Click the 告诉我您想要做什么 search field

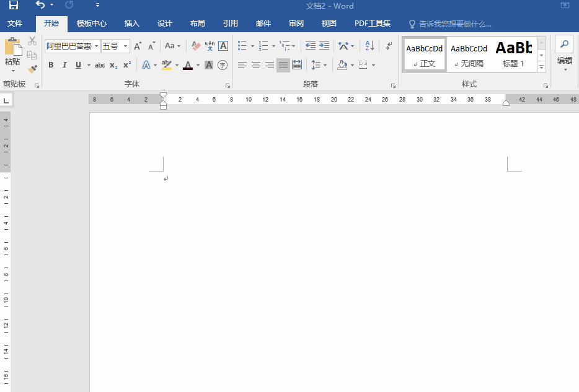455,24
